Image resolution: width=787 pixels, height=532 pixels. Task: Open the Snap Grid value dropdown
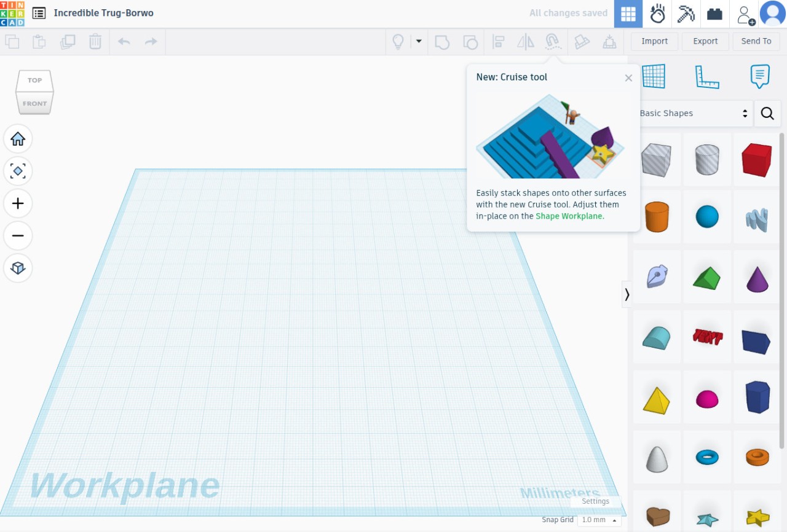[599, 520]
